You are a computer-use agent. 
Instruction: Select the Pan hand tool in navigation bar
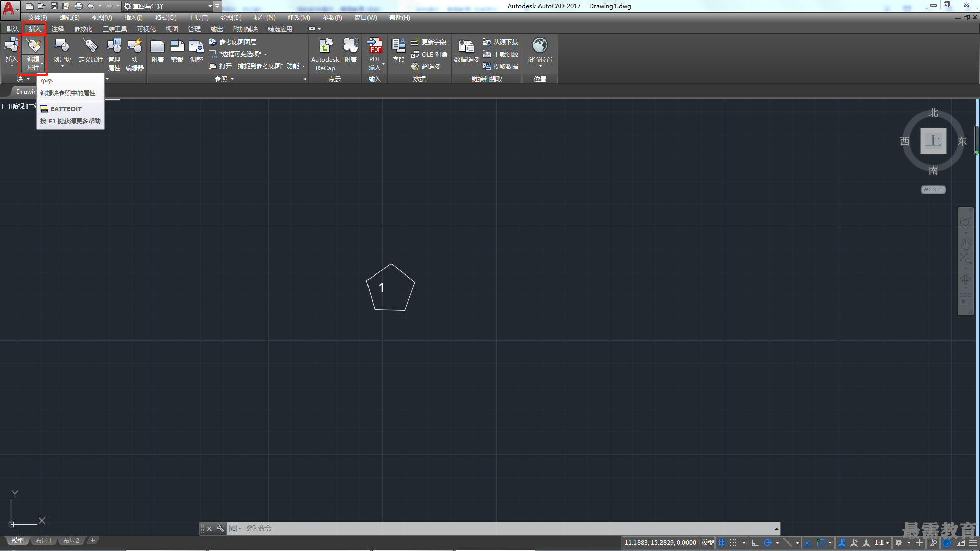tap(965, 243)
